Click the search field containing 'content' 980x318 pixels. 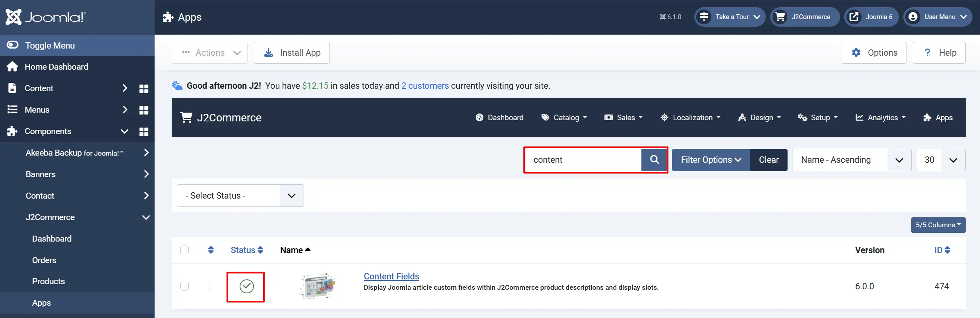pyautogui.click(x=583, y=160)
